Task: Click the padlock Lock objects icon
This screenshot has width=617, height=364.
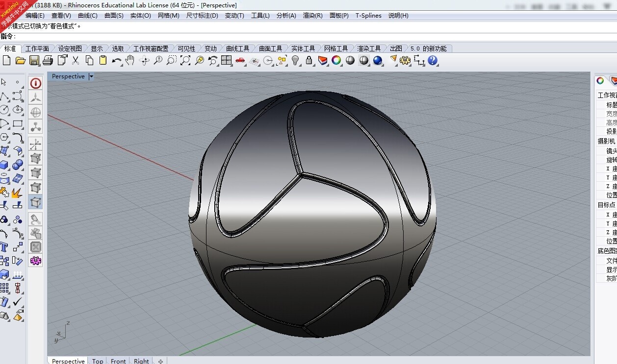Action: (x=309, y=60)
